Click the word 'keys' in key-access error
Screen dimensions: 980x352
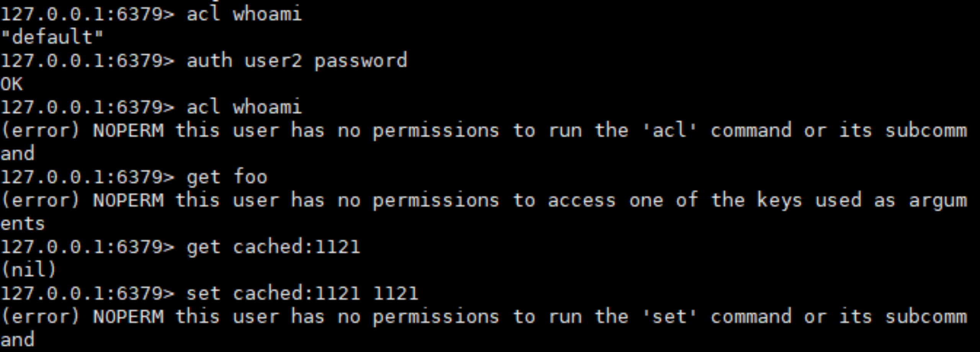coord(779,200)
